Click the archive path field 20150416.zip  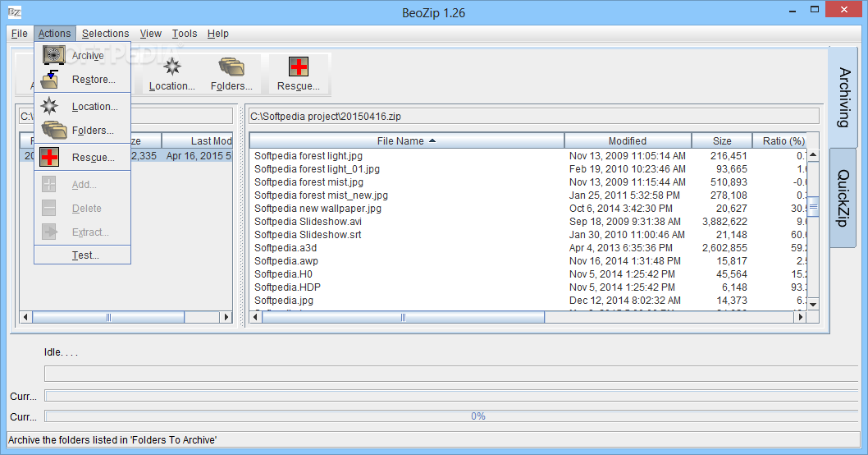click(533, 116)
